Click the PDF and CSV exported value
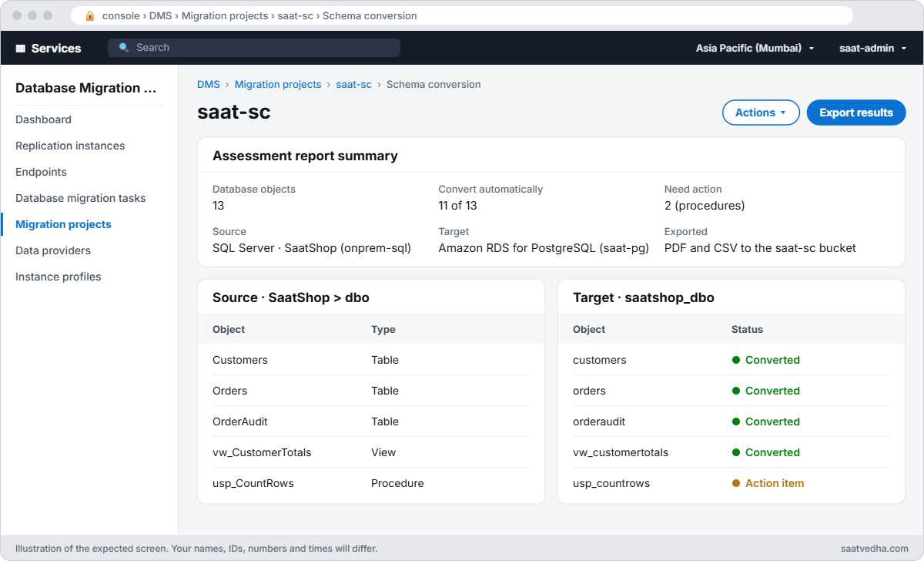Screen dimensions: 924x561 point(760,248)
